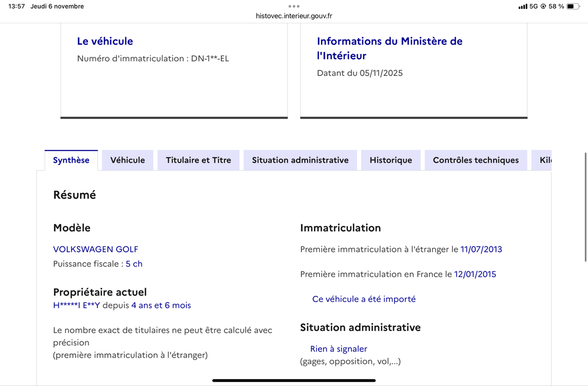Tap the 13:57 clock in status bar
The width and height of the screenshot is (588, 386).
point(17,6)
